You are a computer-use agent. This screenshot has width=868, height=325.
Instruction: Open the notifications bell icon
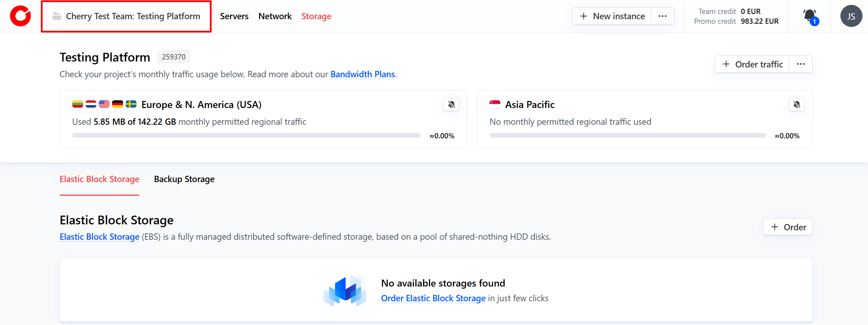(x=810, y=16)
